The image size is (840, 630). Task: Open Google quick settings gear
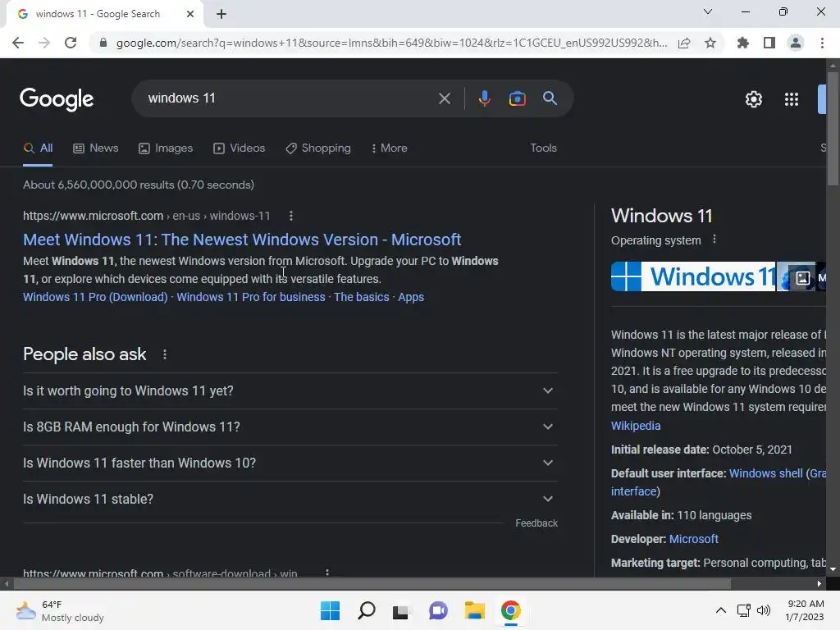[754, 99]
